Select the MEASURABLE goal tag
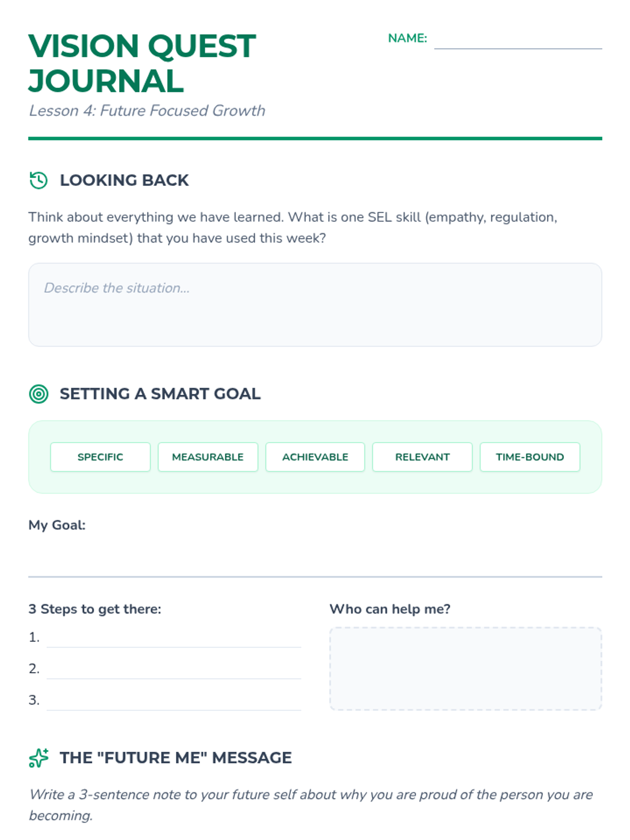Viewport: 630px width, 840px height. tap(208, 457)
